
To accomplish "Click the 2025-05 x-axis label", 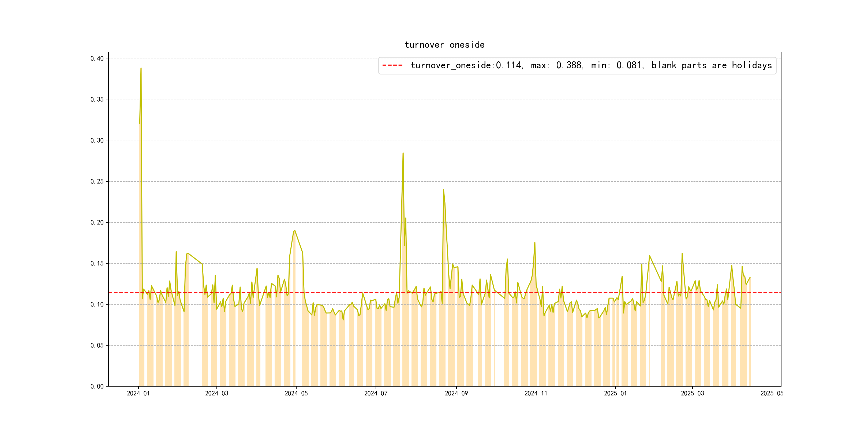I will [x=772, y=393].
